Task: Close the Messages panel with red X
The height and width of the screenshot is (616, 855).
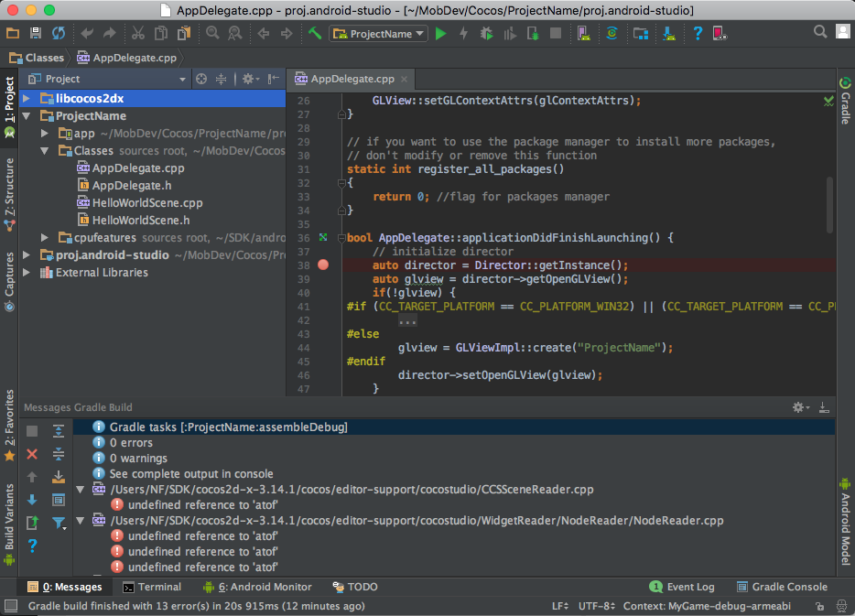Action: pos(32,454)
